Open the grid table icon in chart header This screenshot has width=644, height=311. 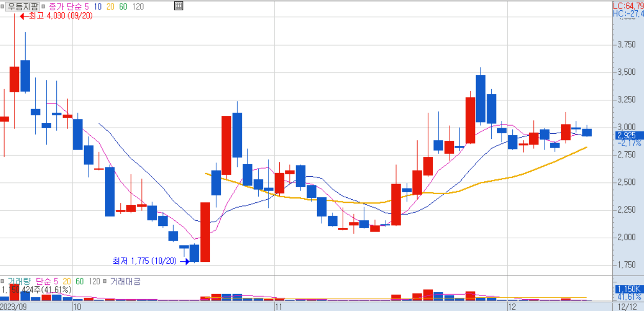click(178, 6)
